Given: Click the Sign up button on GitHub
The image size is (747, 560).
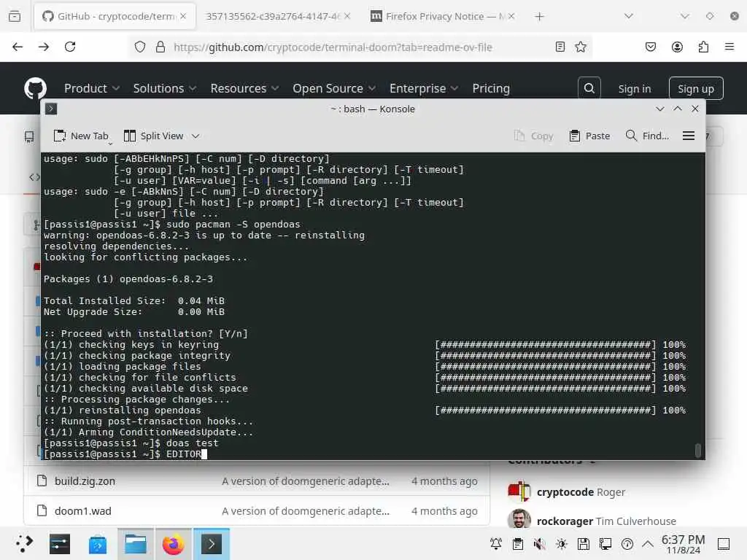Looking at the screenshot, I should 695,88.
